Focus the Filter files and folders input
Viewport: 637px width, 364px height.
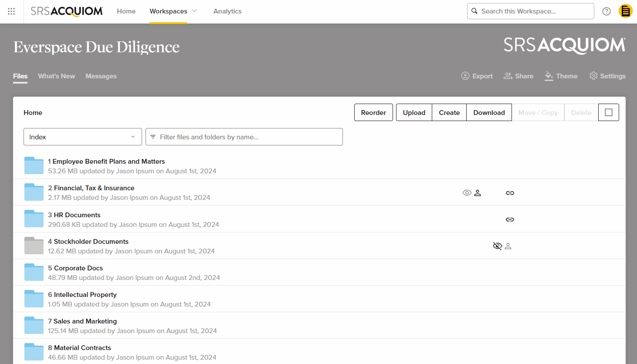click(244, 137)
